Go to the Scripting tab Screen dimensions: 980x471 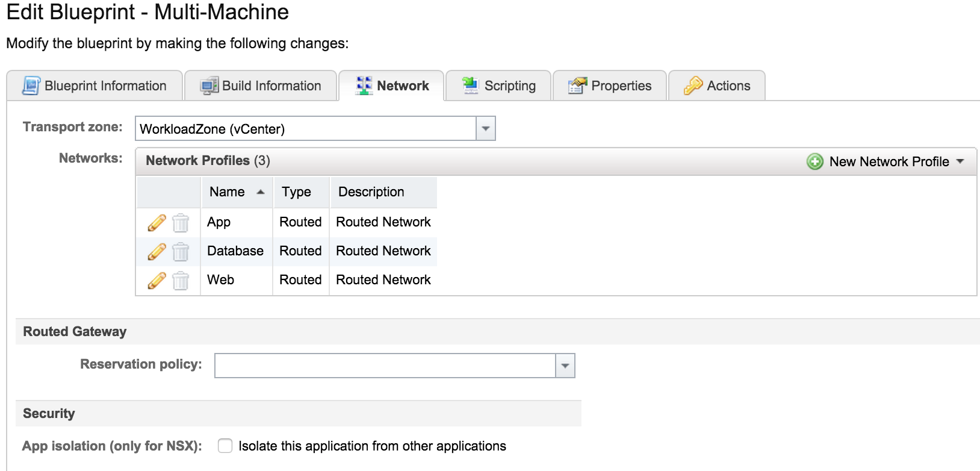(498, 86)
